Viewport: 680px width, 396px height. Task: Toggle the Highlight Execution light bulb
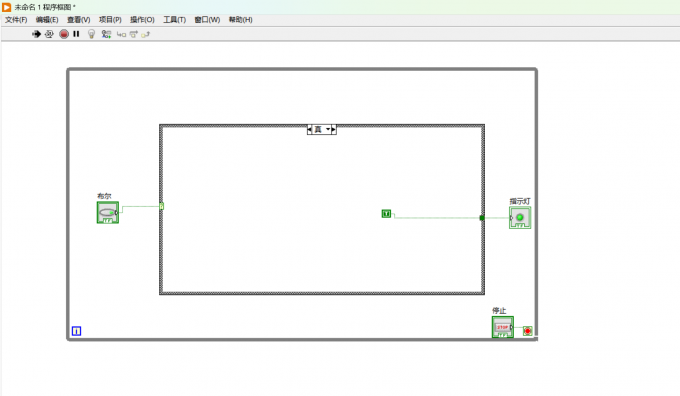[91, 34]
